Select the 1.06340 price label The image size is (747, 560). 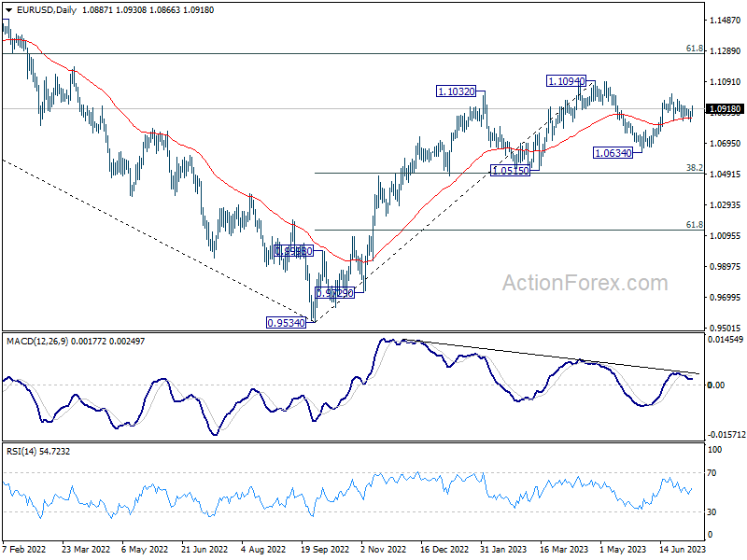point(613,153)
